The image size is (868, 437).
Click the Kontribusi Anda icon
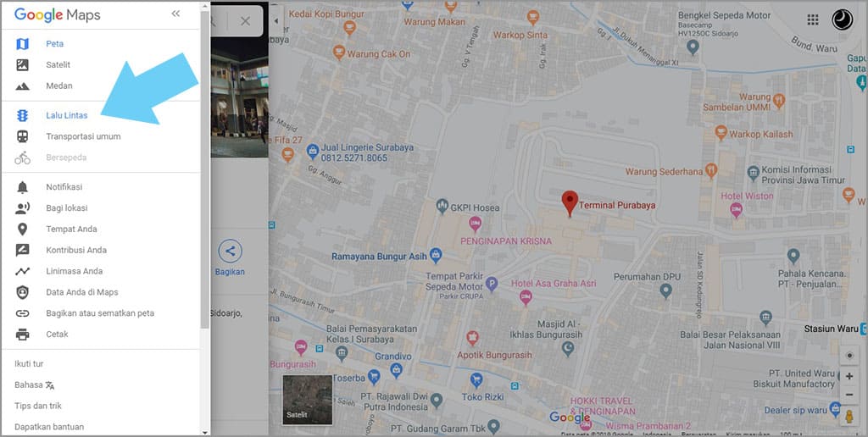coord(23,251)
